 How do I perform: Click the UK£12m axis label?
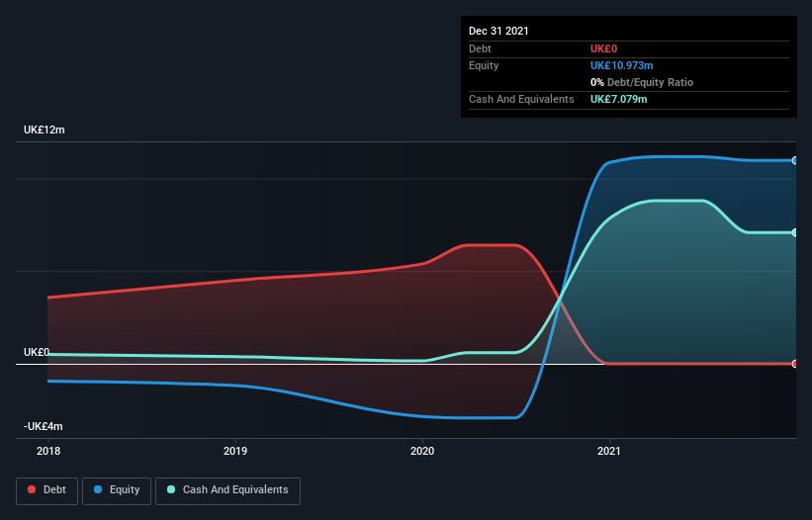pos(45,130)
